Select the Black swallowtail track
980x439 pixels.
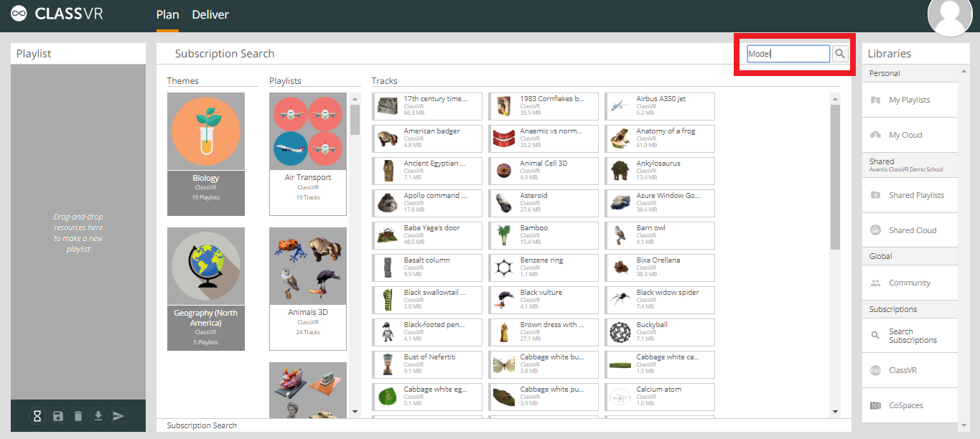[x=427, y=300]
